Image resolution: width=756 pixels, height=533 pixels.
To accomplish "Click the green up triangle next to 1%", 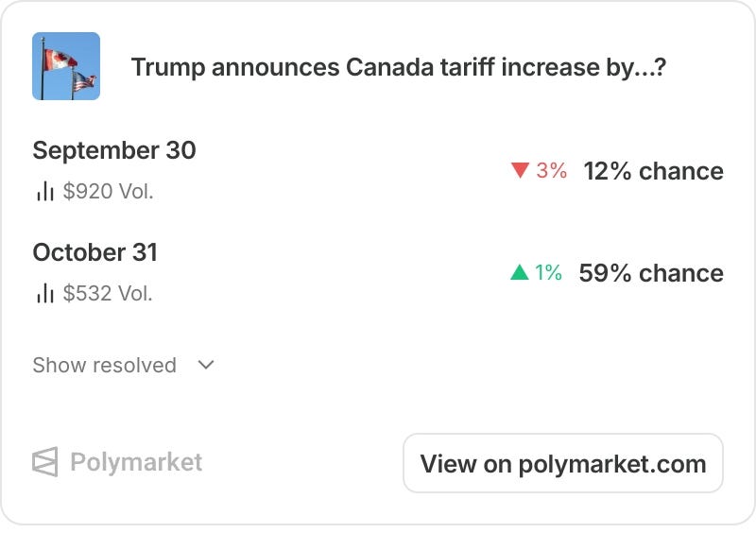I will 520,272.
